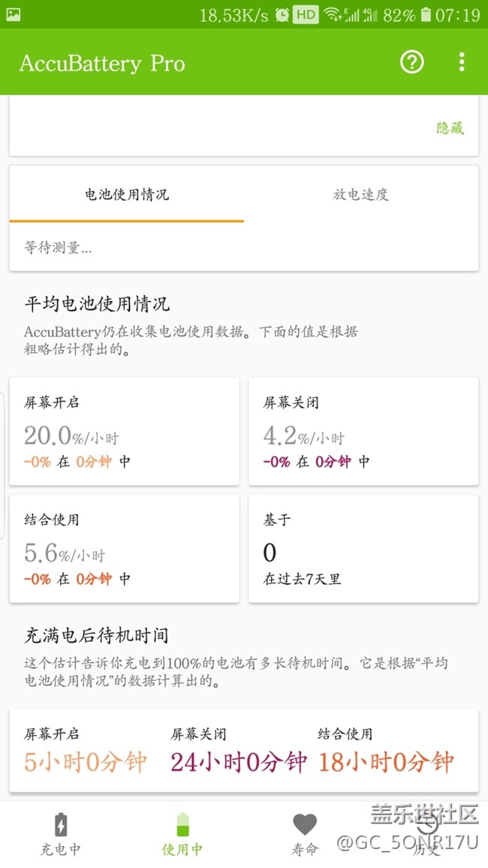Image resolution: width=488 pixels, height=868 pixels.
Task: Tap the 基于 0 sessions card
Action: [363, 548]
